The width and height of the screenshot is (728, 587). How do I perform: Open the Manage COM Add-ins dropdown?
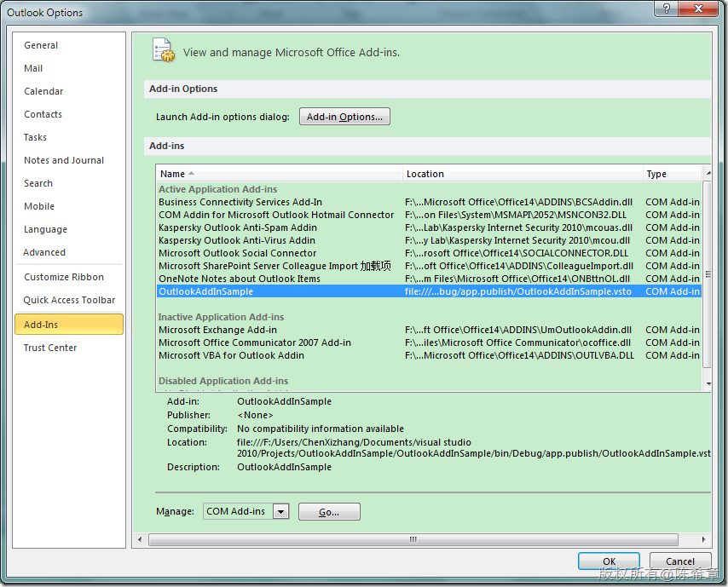click(x=281, y=512)
